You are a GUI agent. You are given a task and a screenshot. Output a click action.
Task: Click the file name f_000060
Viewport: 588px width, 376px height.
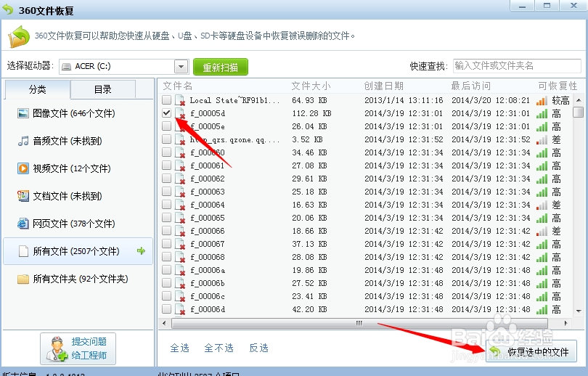(x=208, y=152)
